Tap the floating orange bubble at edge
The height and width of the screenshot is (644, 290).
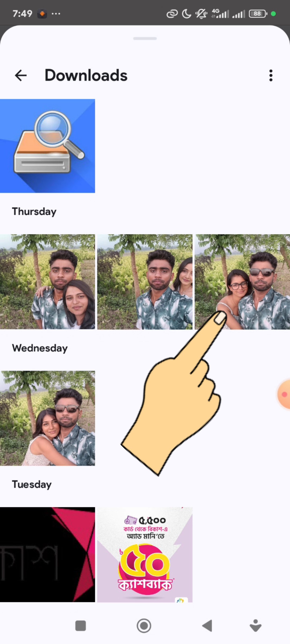(x=284, y=394)
